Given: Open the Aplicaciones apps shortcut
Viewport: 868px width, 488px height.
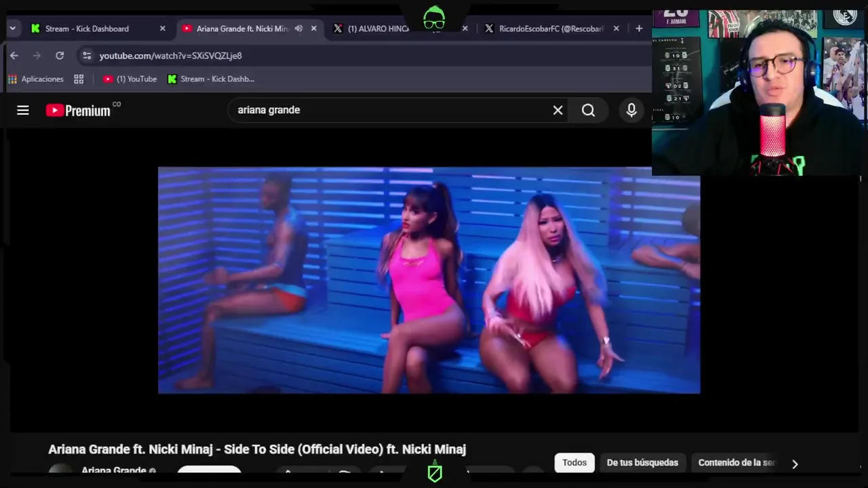Looking at the screenshot, I should (35, 79).
